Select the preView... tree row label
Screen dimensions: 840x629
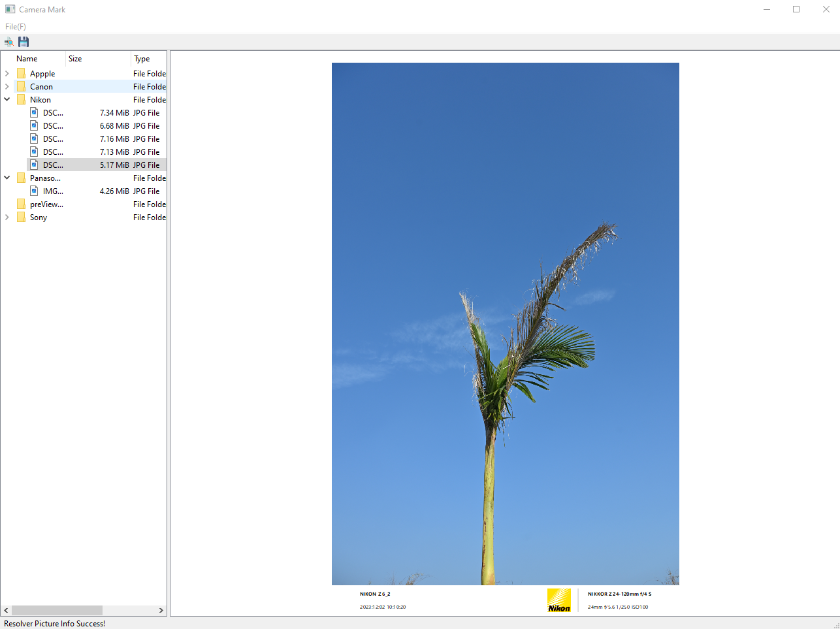[x=46, y=204]
